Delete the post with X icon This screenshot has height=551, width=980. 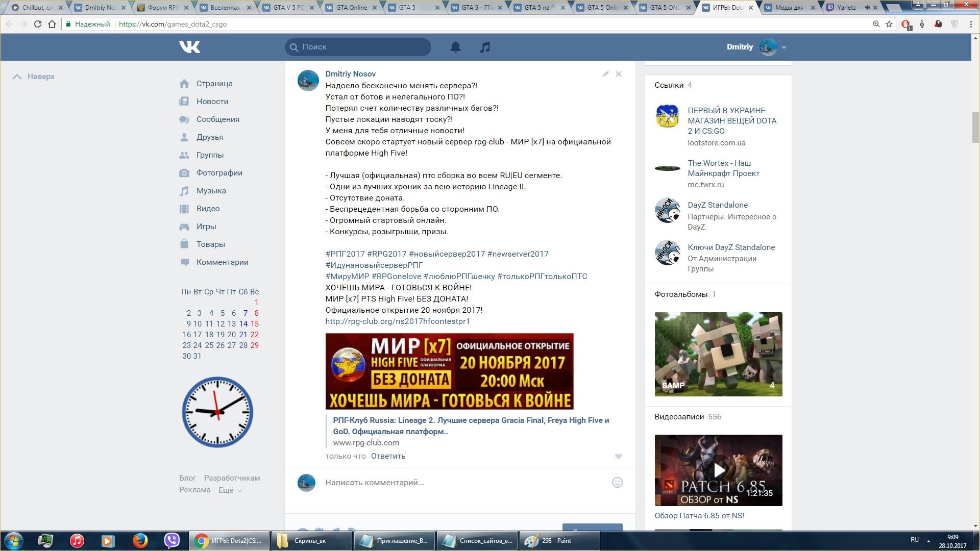[619, 74]
